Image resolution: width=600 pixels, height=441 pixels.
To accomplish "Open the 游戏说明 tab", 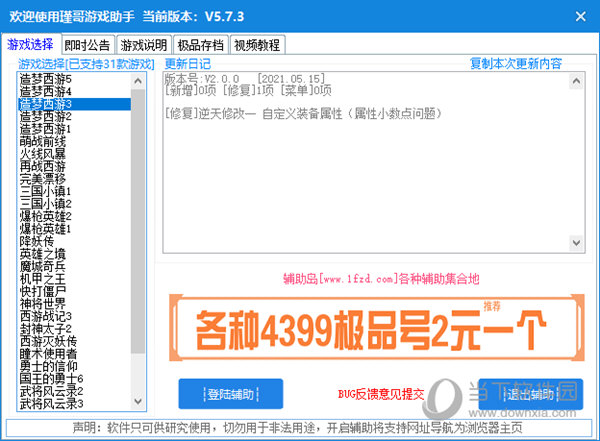I will click(x=144, y=45).
